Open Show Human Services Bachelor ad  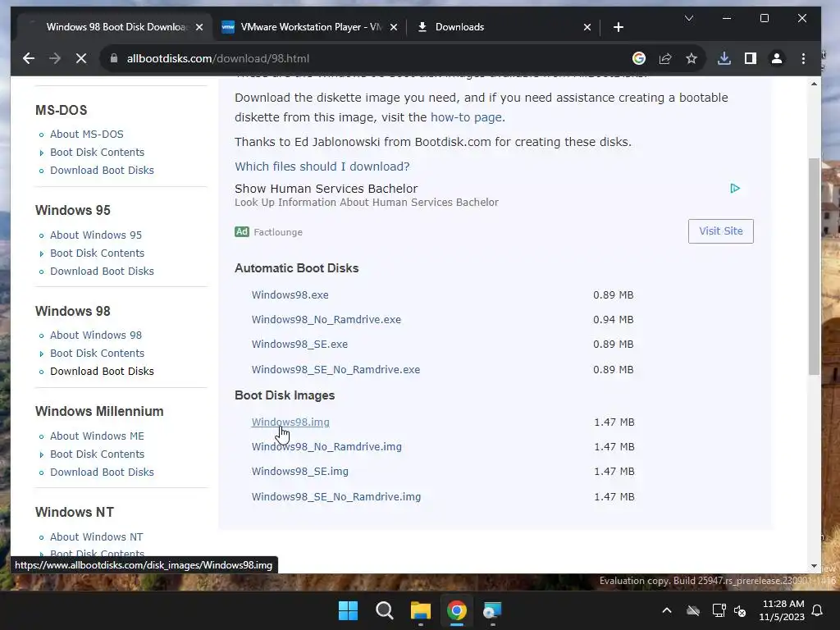click(326, 189)
